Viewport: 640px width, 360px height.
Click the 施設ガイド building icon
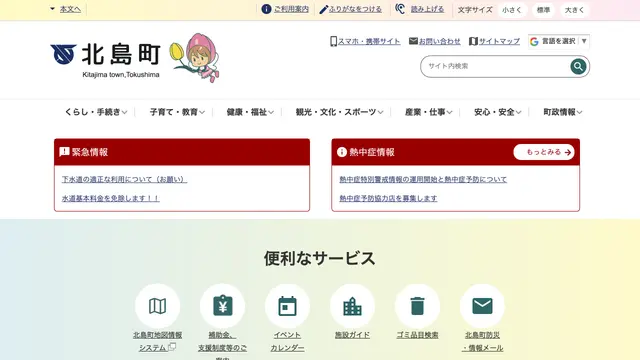coord(352,306)
